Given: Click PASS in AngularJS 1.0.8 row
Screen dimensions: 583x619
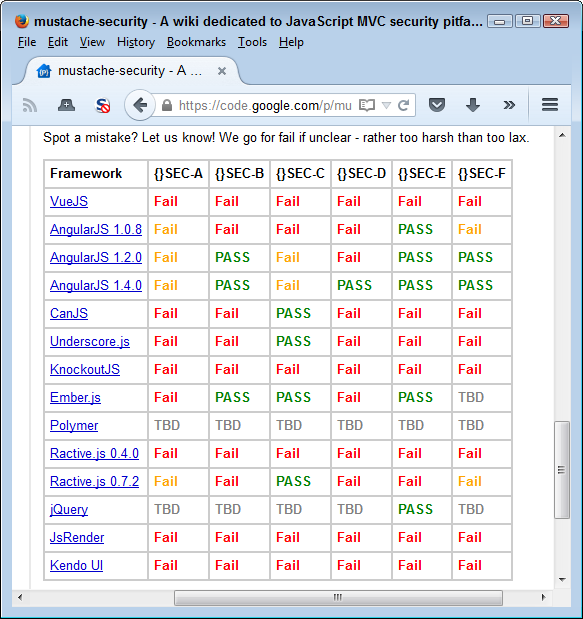Looking at the screenshot, I should (415, 229).
